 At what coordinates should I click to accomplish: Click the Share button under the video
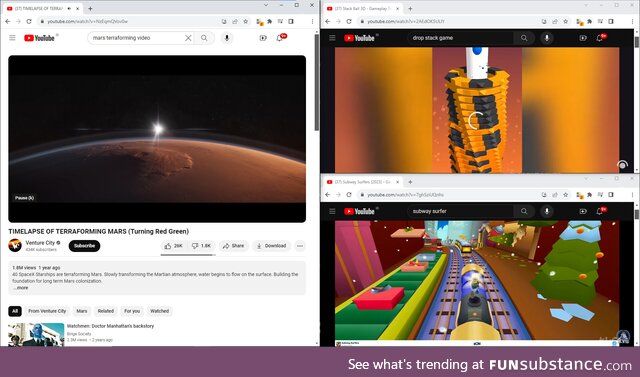point(233,246)
